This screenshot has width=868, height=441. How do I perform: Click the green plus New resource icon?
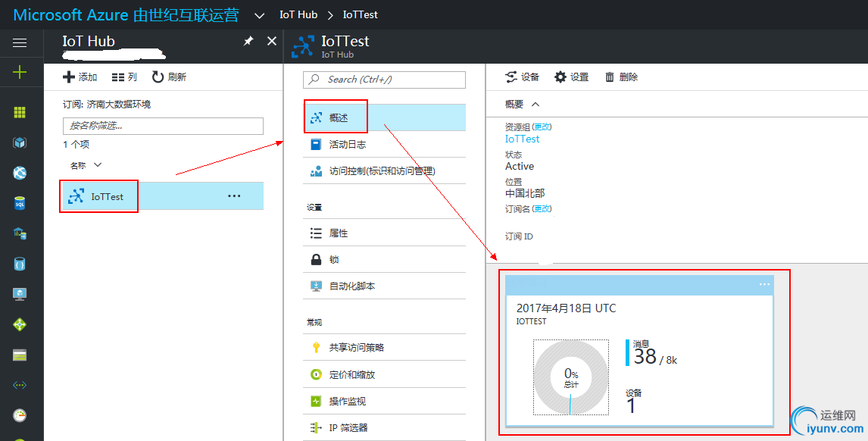click(20, 72)
